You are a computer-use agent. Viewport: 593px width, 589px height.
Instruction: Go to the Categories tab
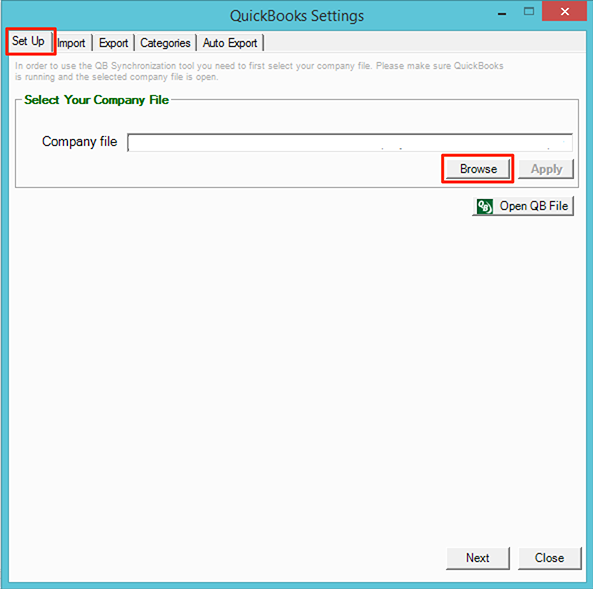click(165, 43)
